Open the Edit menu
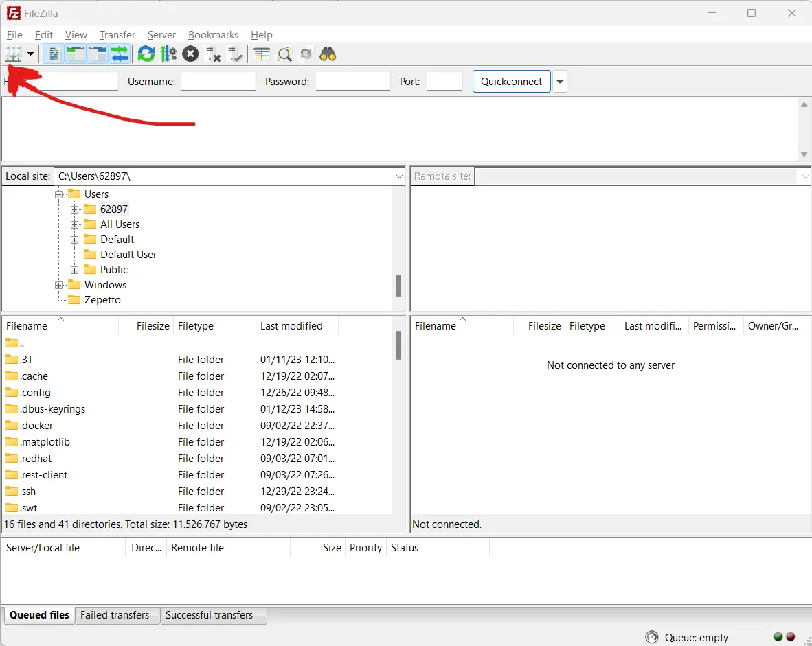812x646 pixels. click(44, 35)
